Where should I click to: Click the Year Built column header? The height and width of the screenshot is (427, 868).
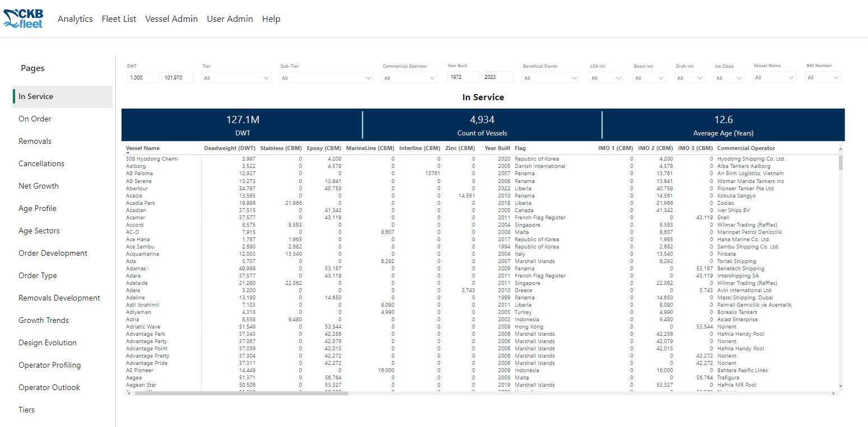(x=497, y=148)
